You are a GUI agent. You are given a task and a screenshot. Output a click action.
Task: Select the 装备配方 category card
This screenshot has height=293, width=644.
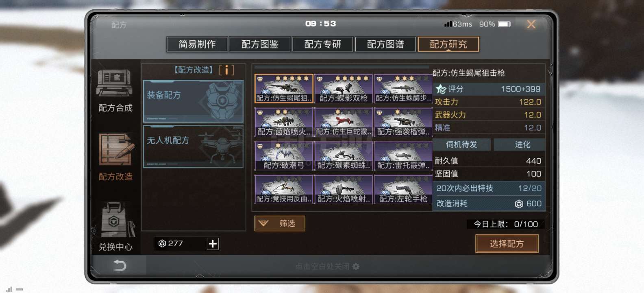click(194, 101)
